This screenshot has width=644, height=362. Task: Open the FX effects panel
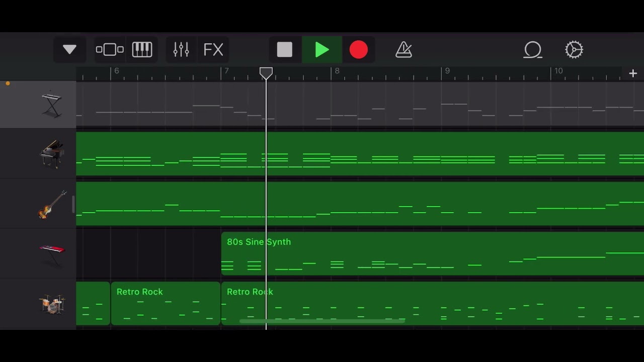point(213,50)
